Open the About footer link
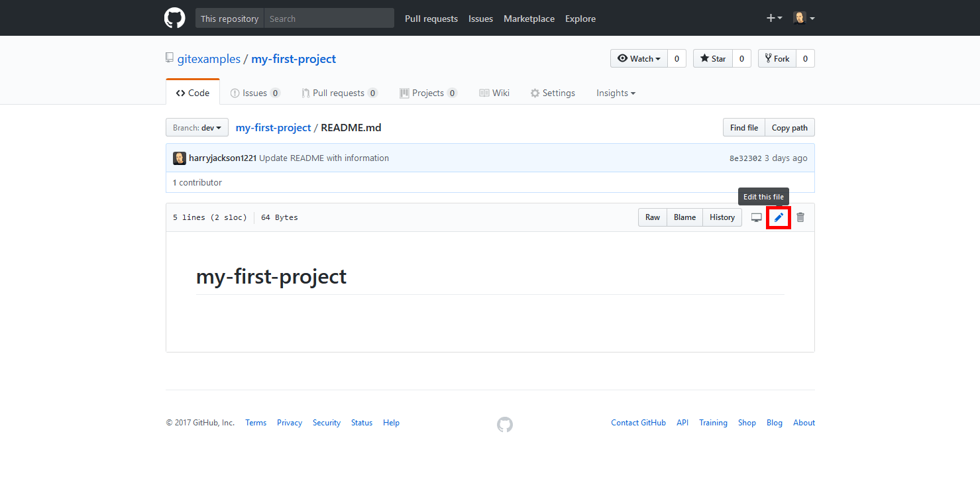The height and width of the screenshot is (491, 980). pyautogui.click(x=804, y=423)
